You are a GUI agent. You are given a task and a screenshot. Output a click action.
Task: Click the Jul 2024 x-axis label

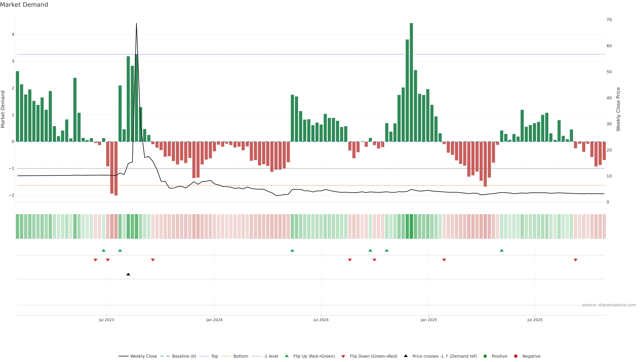pyautogui.click(x=321, y=320)
